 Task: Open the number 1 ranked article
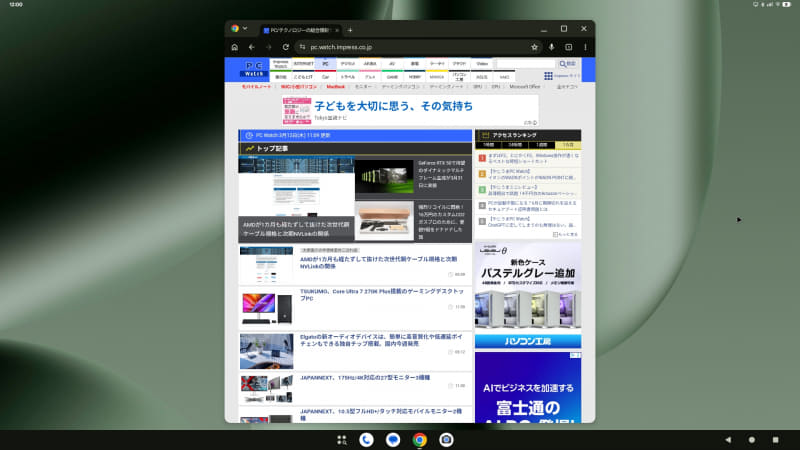pyautogui.click(x=528, y=158)
